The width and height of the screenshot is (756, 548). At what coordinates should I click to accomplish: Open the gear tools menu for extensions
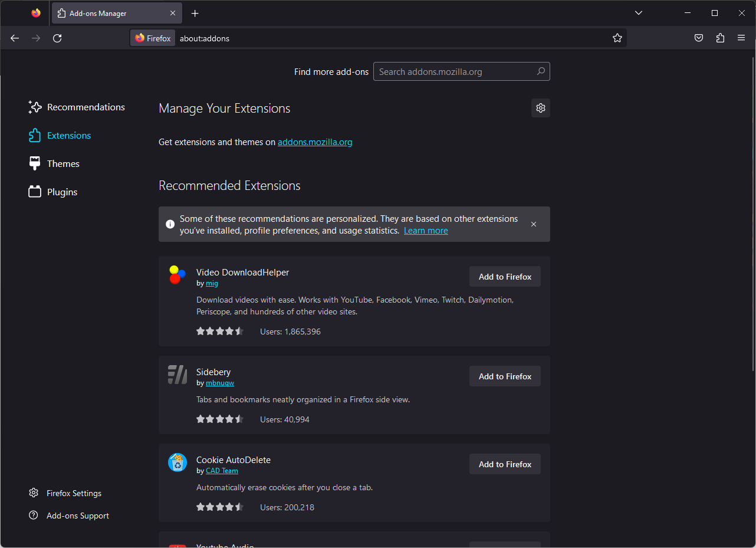(540, 108)
